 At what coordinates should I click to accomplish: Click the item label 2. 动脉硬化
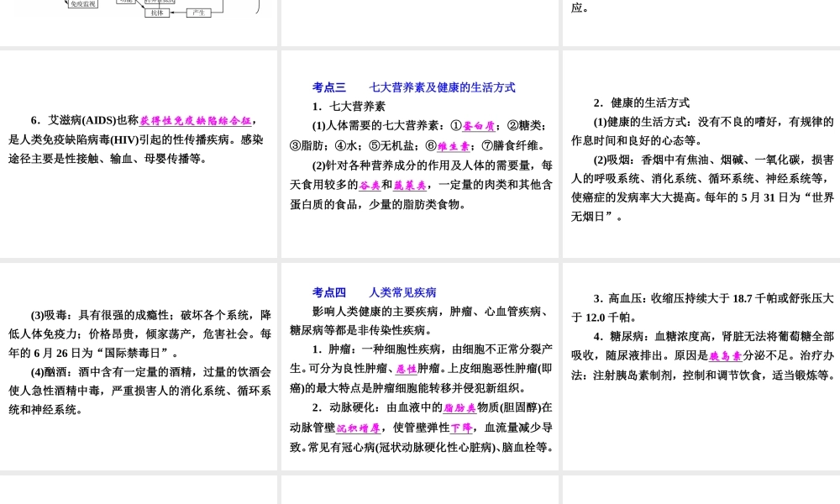343,407
